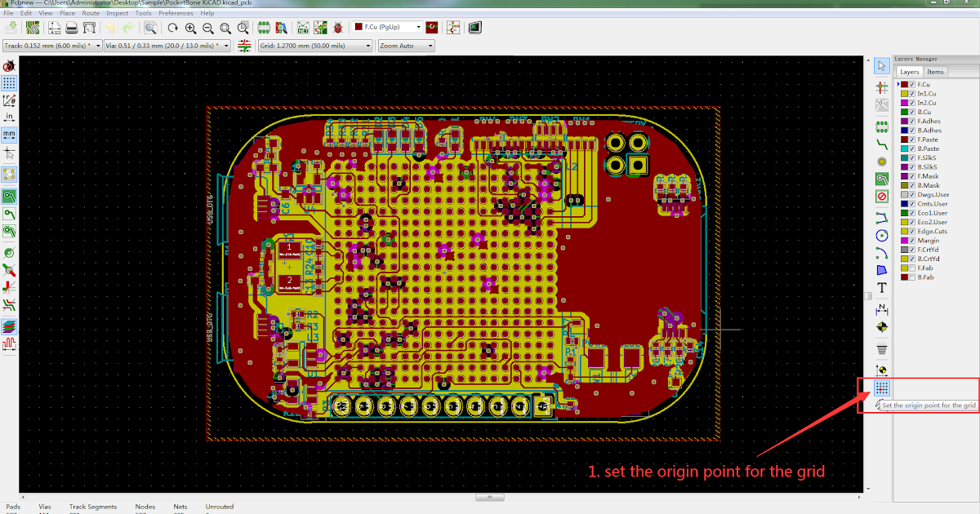Click the Margin layer color swatch
Screen dimensions: 980x514
click(904, 241)
